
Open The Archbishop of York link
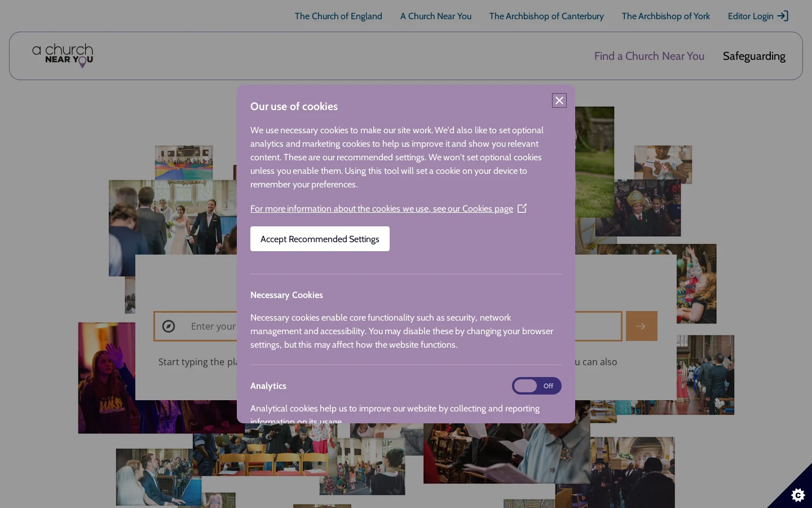click(665, 16)
